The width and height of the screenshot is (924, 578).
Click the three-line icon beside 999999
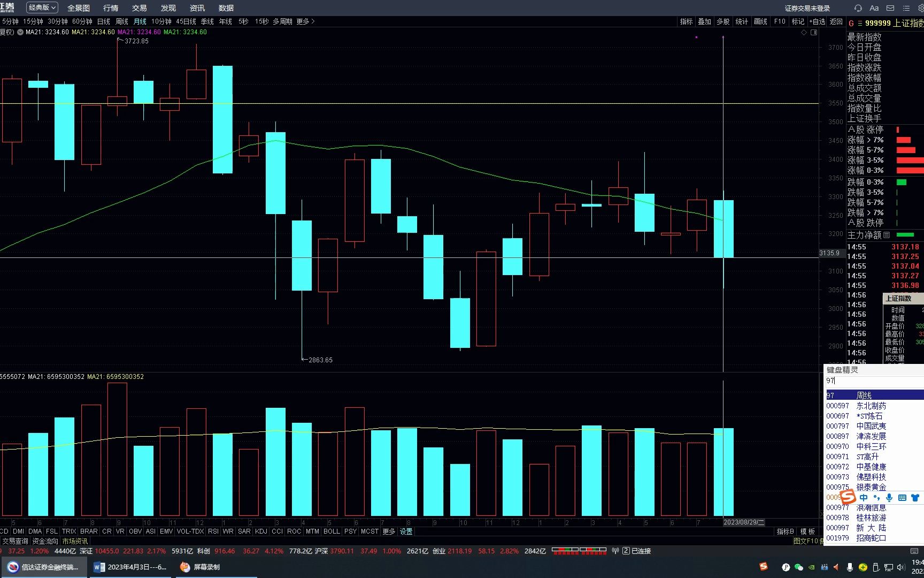click(860, 23)
